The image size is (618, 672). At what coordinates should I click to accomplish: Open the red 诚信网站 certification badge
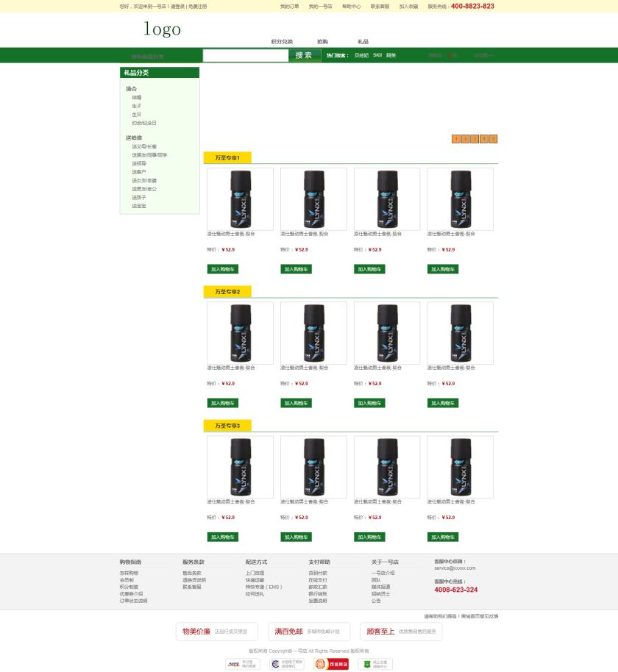point(331,664)
